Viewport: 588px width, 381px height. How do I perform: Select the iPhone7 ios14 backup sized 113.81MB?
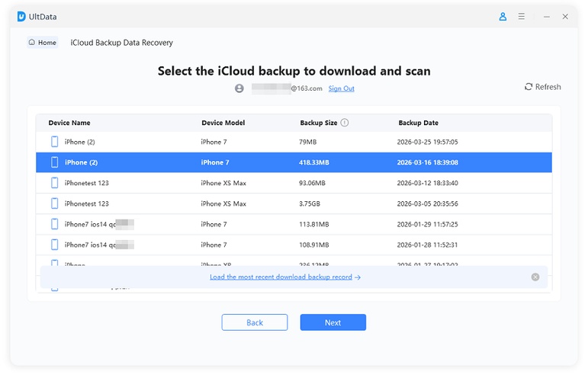294,224
